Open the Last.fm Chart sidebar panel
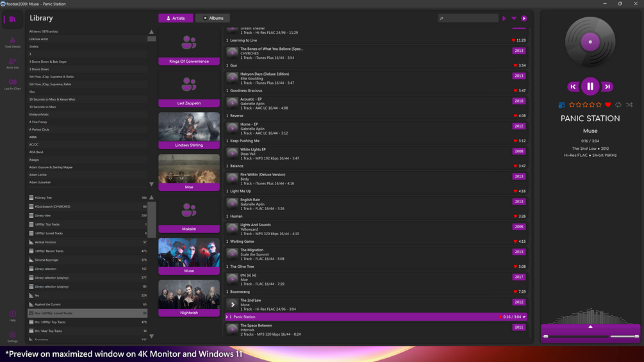 coord(12,85)
